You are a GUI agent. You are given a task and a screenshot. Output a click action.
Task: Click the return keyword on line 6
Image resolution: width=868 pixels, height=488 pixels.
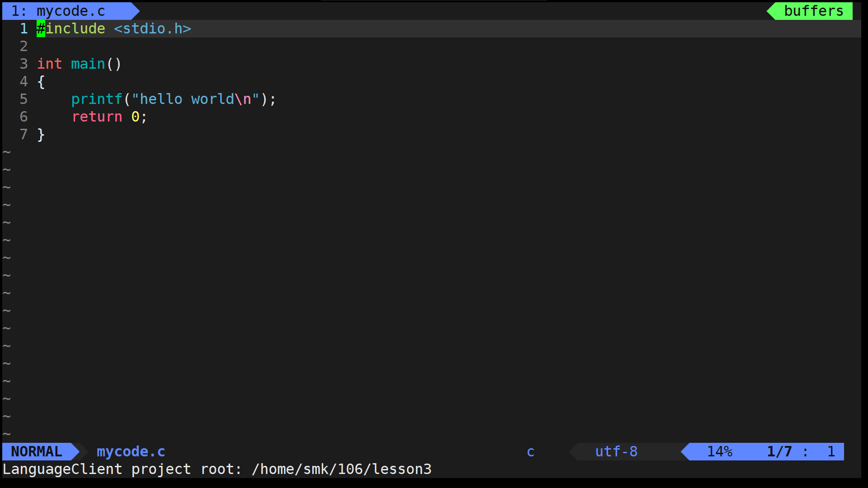pyautogui.click(x=97, y=117)
